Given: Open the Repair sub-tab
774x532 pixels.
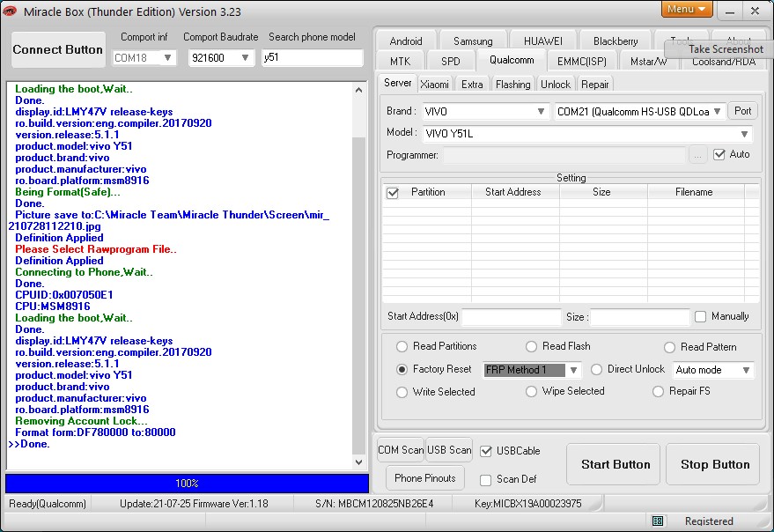Looking at the screenshot, I should tap(595, 85).
